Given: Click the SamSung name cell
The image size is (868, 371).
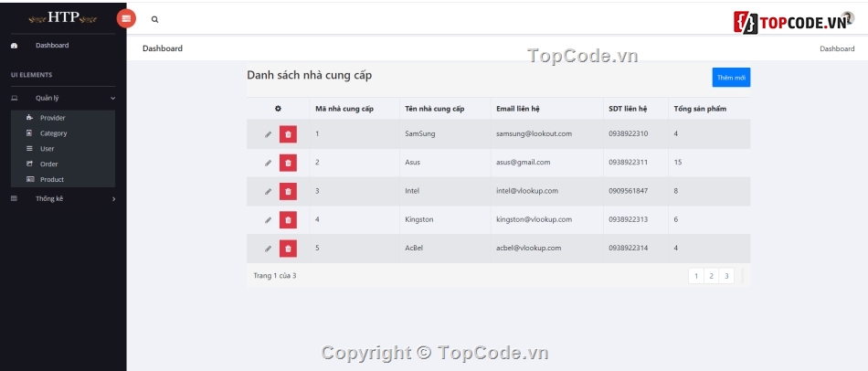Looking at the screenshot, I should coord(420,134).
